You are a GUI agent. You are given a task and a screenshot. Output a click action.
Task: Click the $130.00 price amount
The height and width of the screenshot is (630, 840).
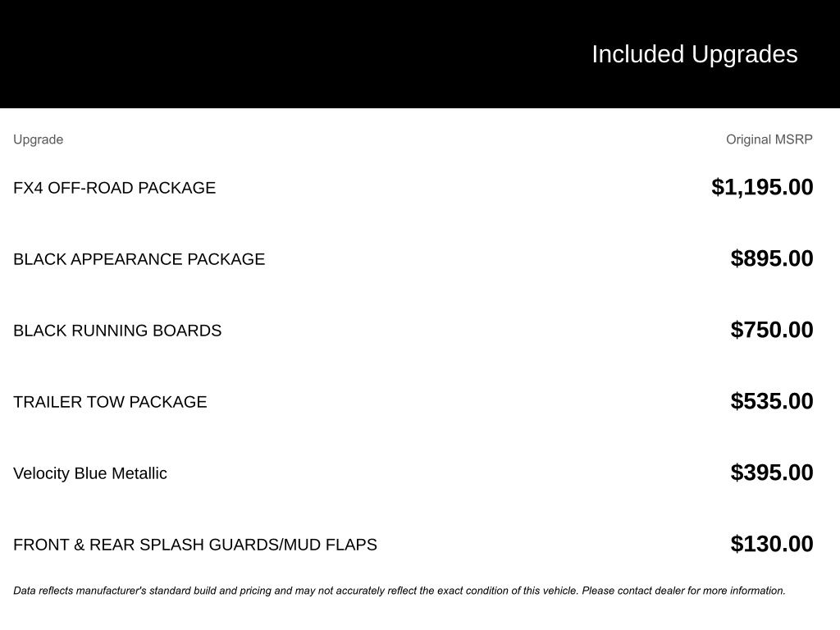[x=771, y=544]
